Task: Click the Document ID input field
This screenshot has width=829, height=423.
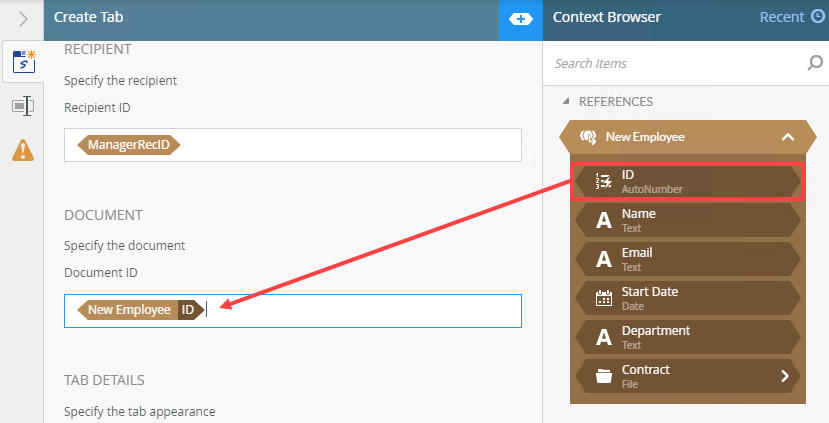Action: (360, 310)
